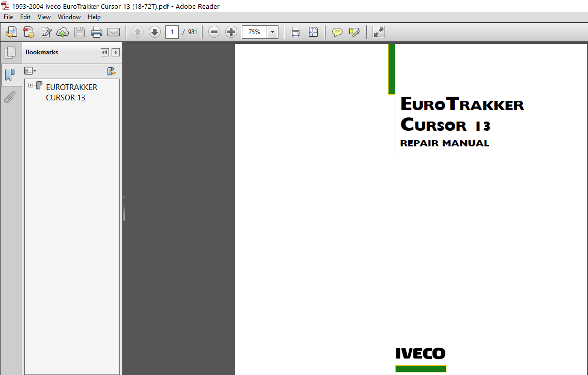Open the zoom level dropdown arrow

(x=273, y=32)
